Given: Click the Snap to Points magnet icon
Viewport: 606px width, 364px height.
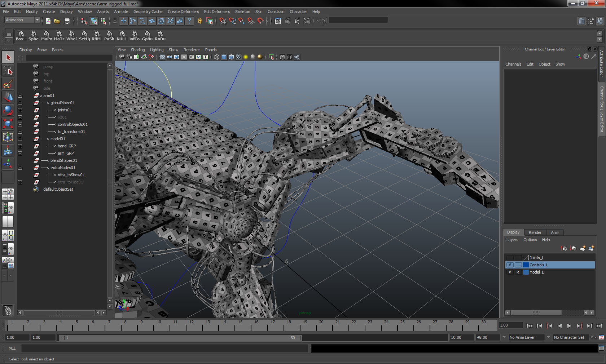Looking at the screenshot, I should (x=242, y=21).
